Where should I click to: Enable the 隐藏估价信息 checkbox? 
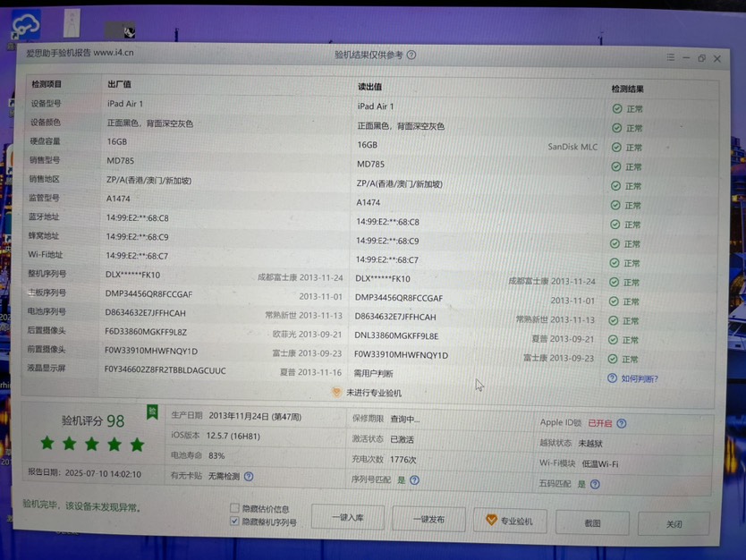[x=234, y=508]
